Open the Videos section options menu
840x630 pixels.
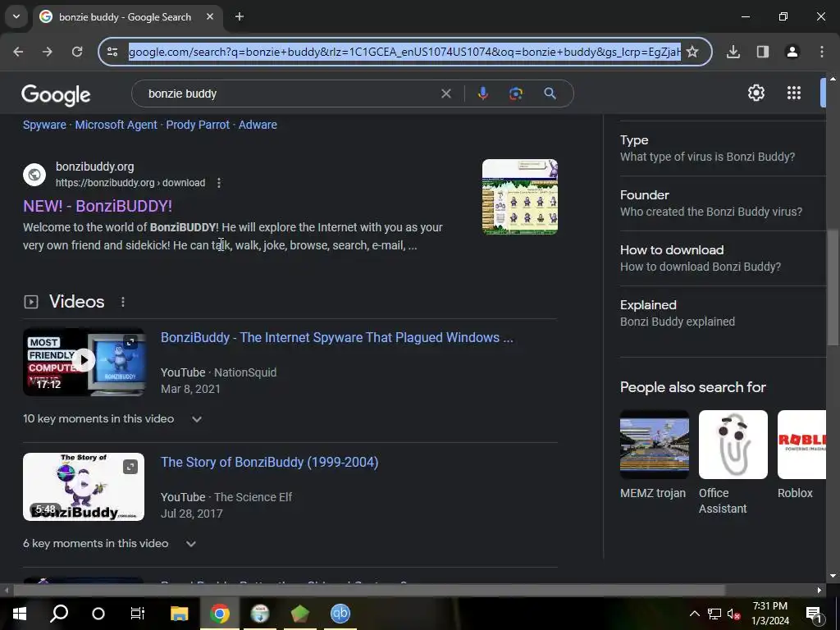[x=123, y=302]
